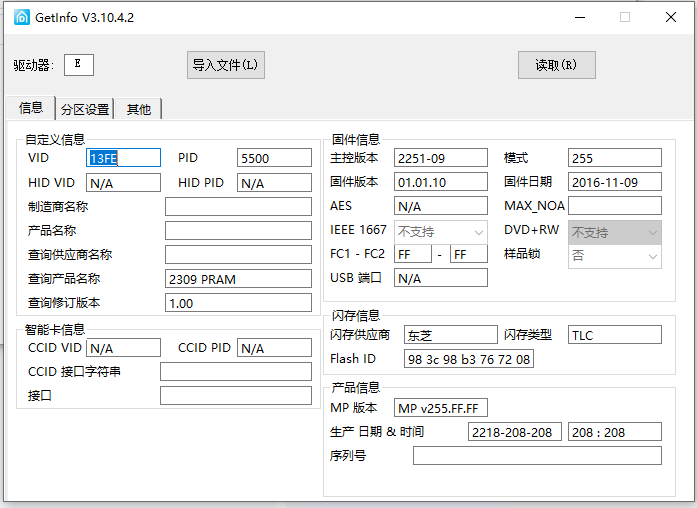Open the DVD+RW dropdown
Viewport: 697px width, 508px height.
614,232
